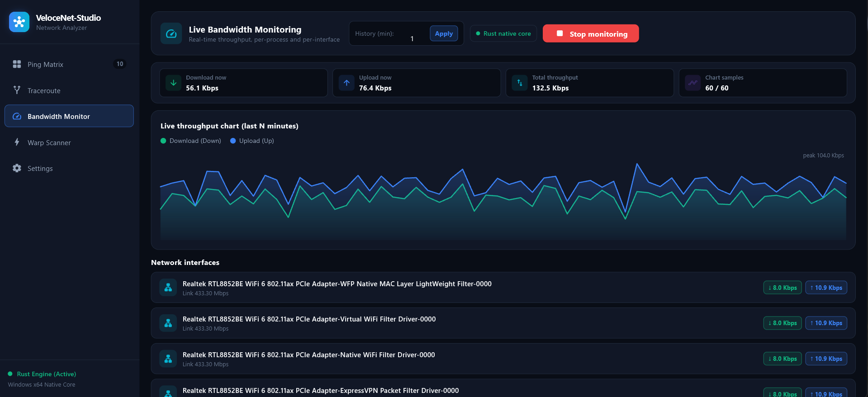Image resolution: width=868 pixels, height=397 pixels.
Task: Toggle the Download (Down) legend entry
Action: 191,141
